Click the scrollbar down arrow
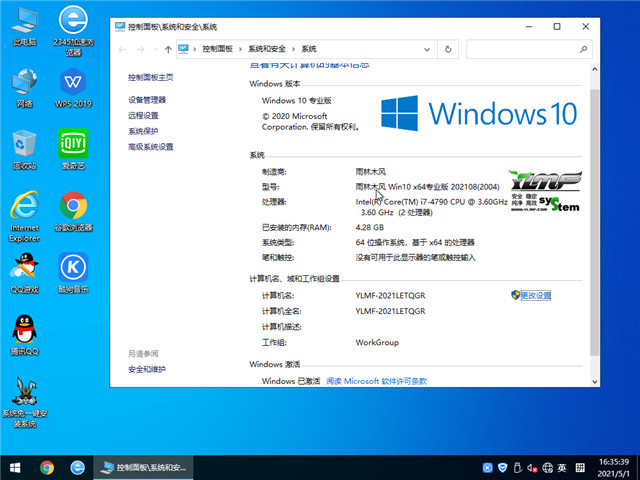The height and width of the screenshot is (480, 640). pos(595,382)
